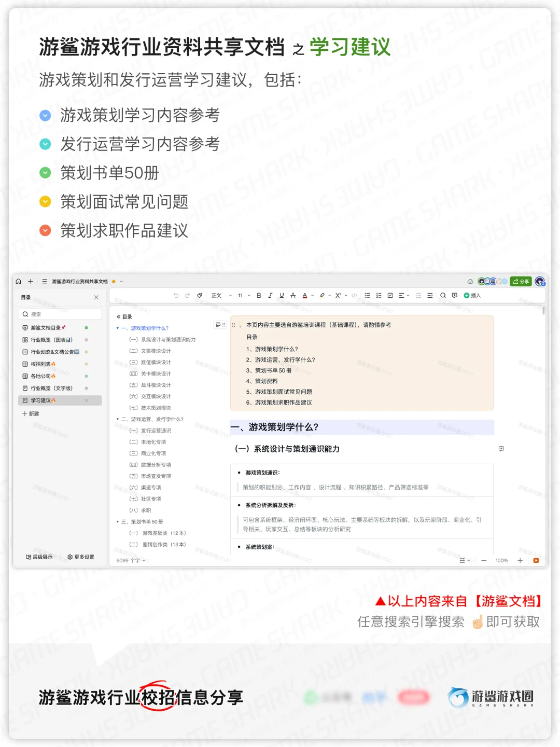Add a comment using the comment bubble icon

[454, 295]
